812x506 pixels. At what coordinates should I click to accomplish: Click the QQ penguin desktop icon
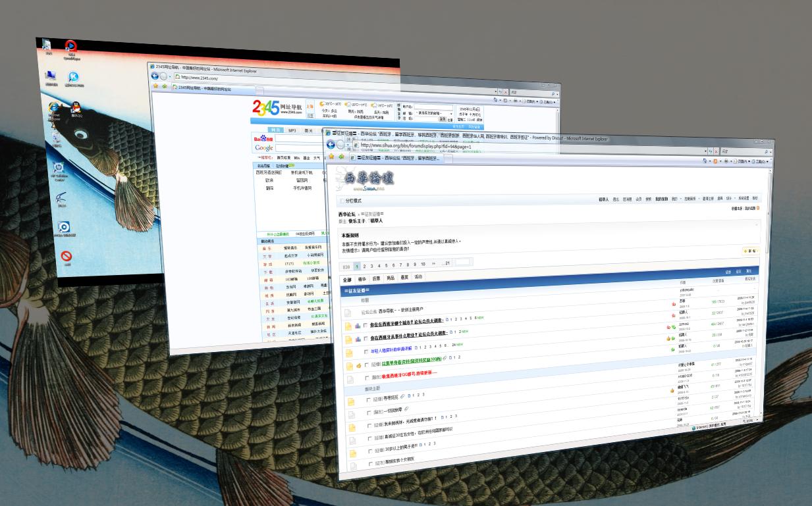pyautogui.click(x=76, y=107)
